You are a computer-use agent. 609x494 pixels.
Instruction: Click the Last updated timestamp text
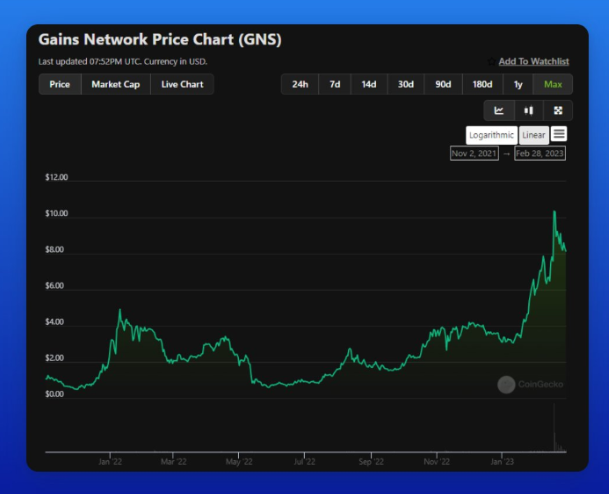pyautogui.click(x=123, y=62)
